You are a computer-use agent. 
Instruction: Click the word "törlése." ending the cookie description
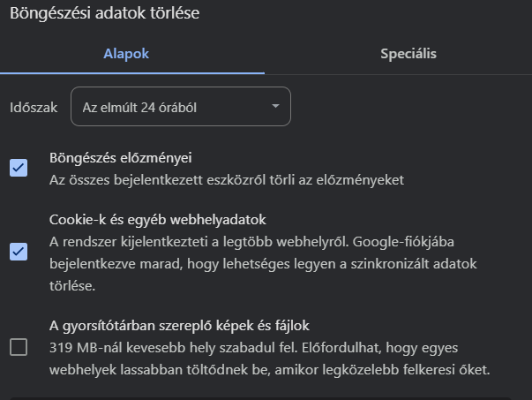click(69, 286)
